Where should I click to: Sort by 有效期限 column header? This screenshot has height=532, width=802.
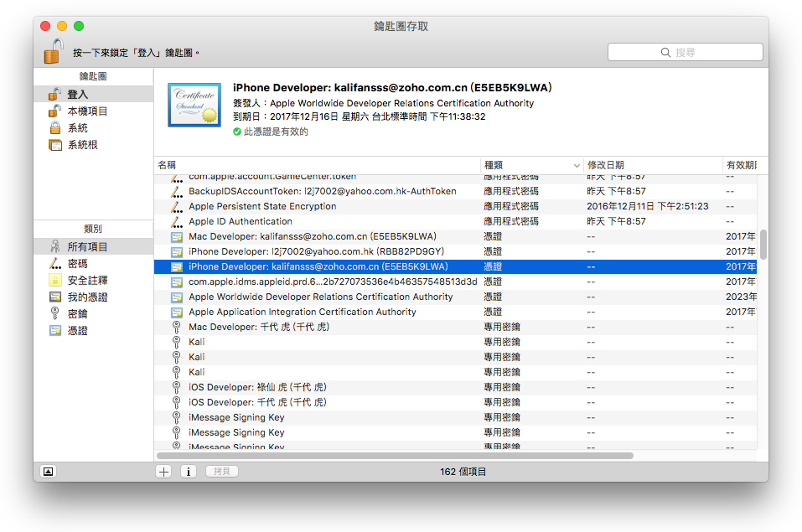click(741, 165)
